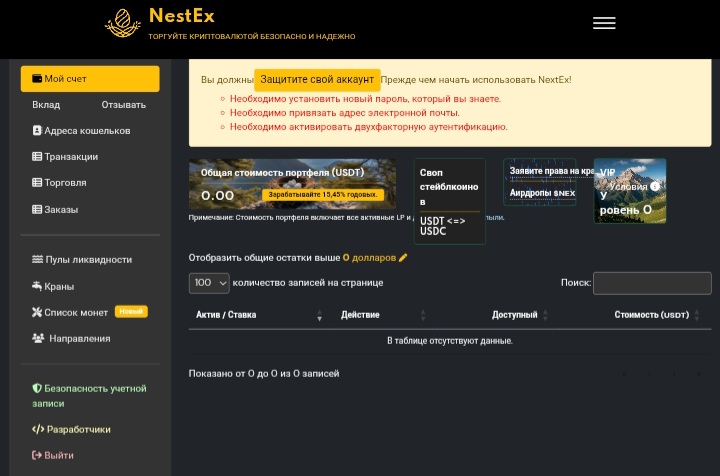Viewport: 720px width, 476px height.
Task: Click the sign-out icon beside Выйти
Action: (37, 455)
